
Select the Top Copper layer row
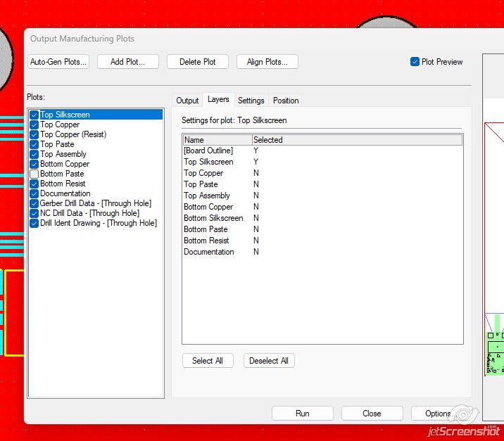pos(322,173)
